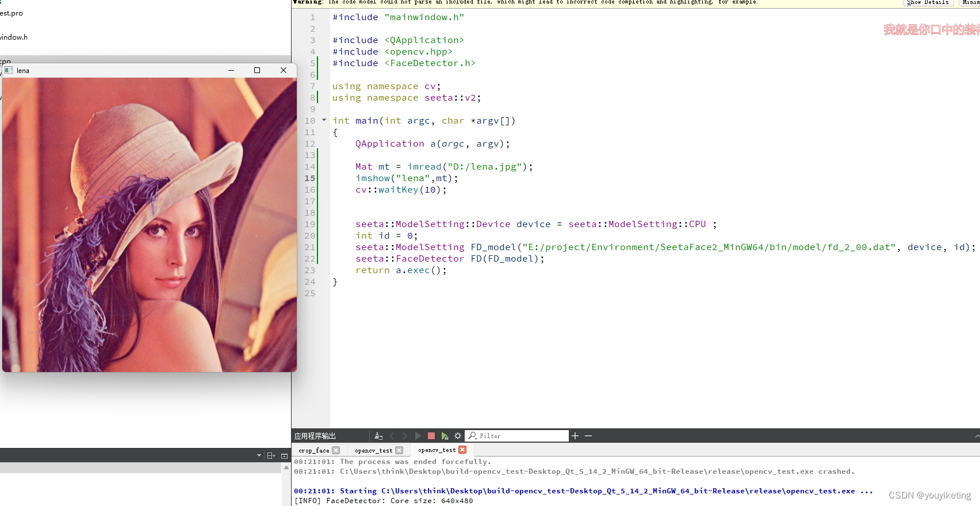Click #include "mainwindow.h" line
The width and height of the screenshot is (980, 506).
click(x=398, y=17)
